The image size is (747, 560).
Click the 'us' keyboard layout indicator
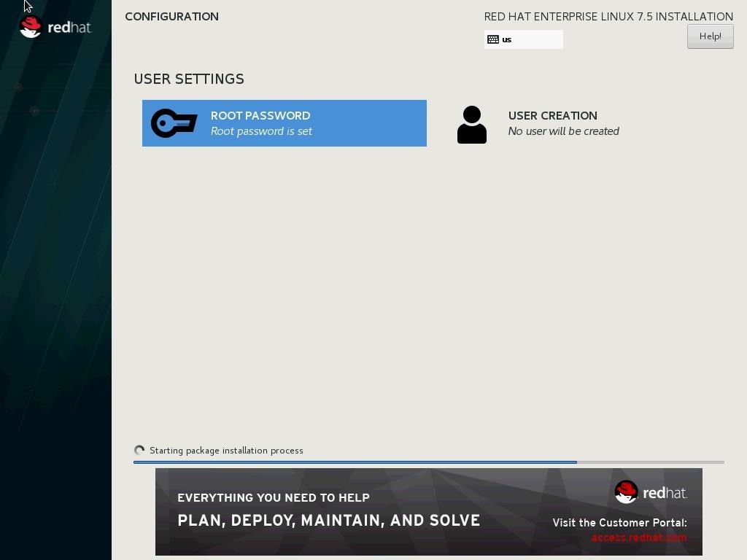click(524, 39)
